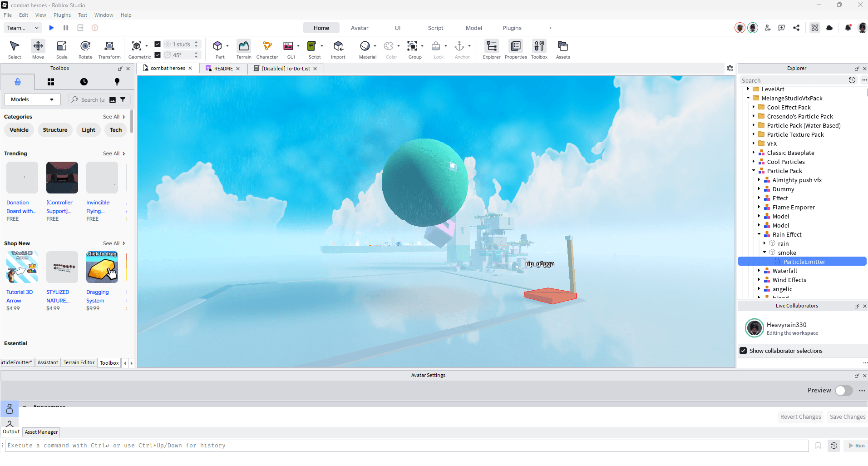Screen dimensions: 868x466
Task: Open the Part type dropdown arrow
Action: (227, 46)
